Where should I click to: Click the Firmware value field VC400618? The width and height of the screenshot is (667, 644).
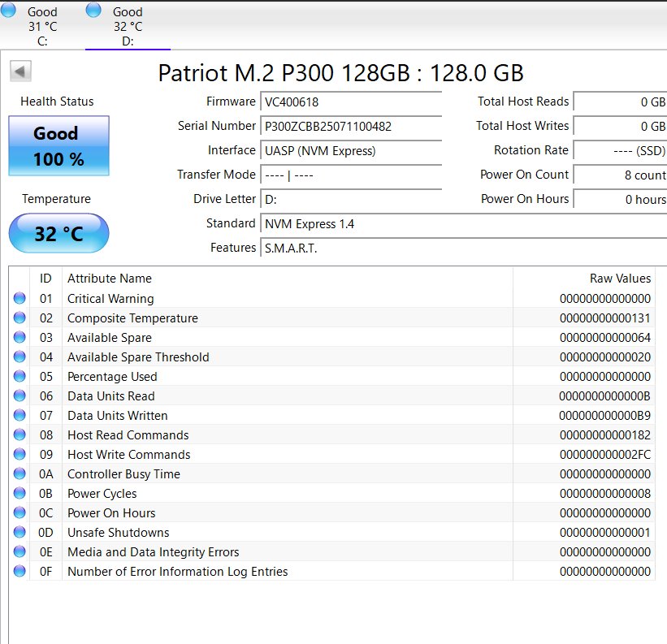tap(351, 102)
